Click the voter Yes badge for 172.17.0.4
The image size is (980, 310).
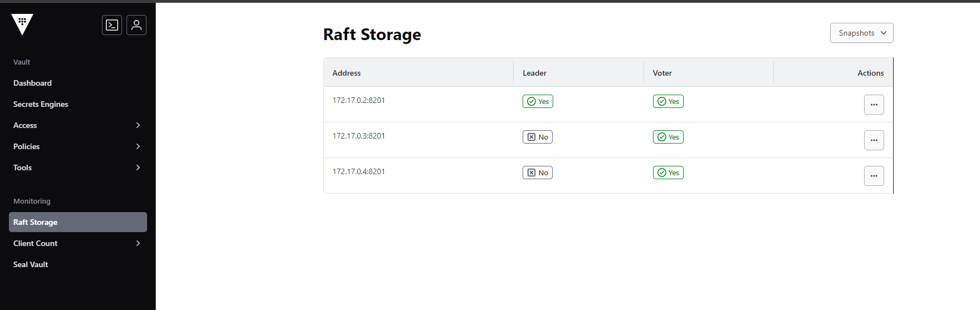tap(668, 173)
